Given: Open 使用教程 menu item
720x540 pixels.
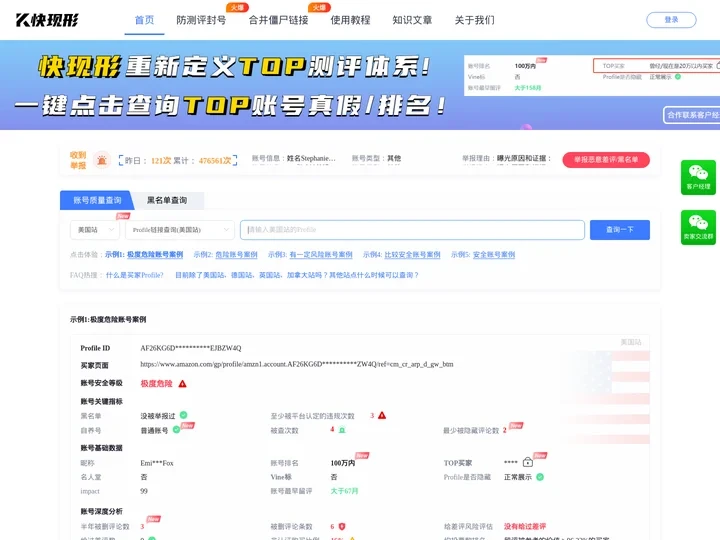Looking at the screenshot, I should coord(350,20).
